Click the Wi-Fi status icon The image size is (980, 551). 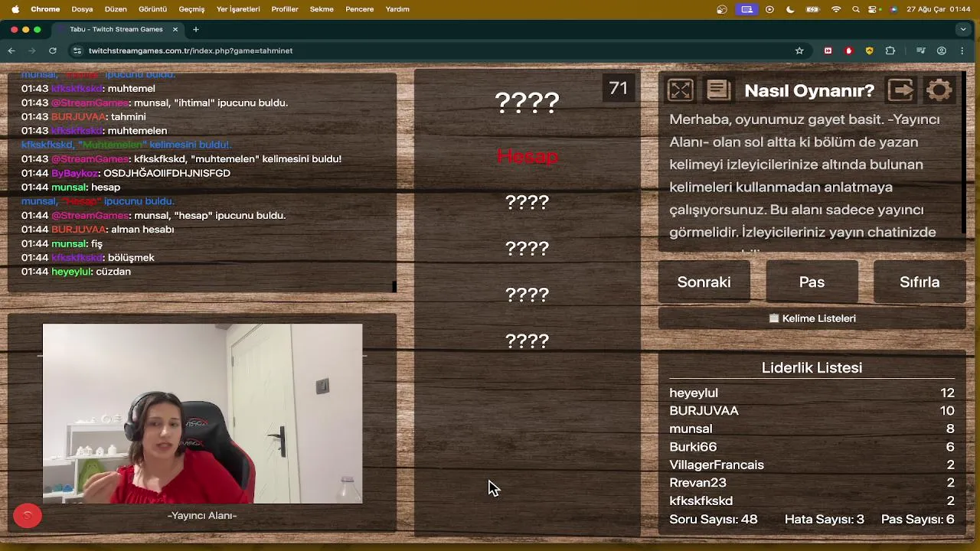836,9
